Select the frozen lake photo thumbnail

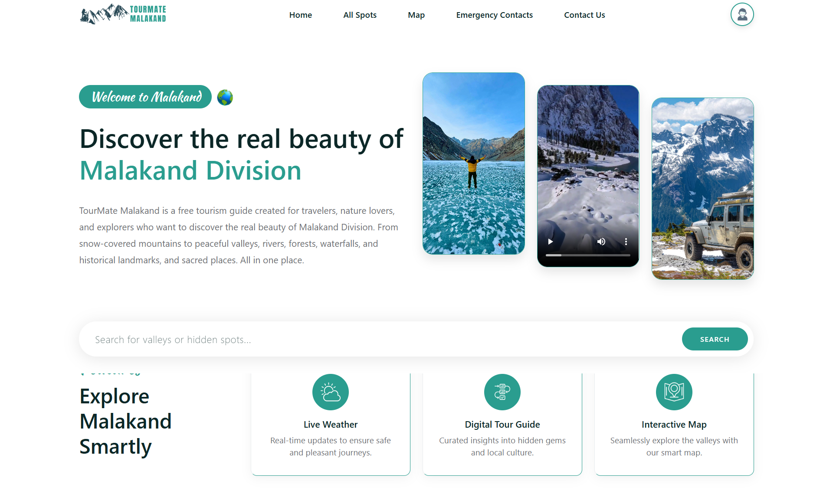coord(473,164)
